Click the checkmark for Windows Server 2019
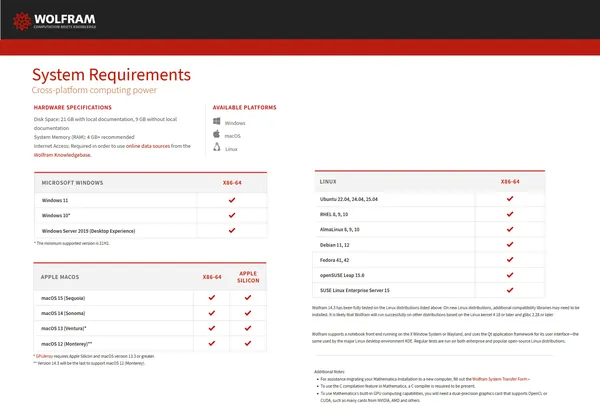 (232, 230)
